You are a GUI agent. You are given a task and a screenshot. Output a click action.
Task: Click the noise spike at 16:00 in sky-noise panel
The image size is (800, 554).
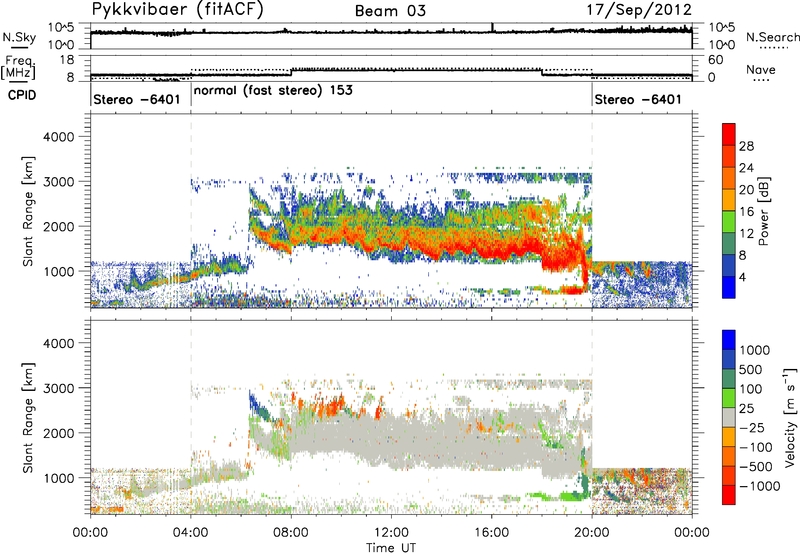[492, 28]
